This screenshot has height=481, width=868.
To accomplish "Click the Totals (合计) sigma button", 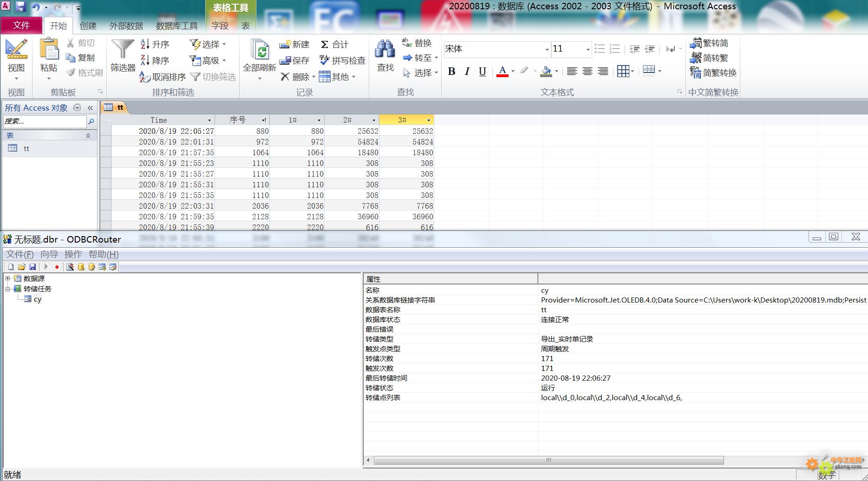I will click(x=334, y=44).
